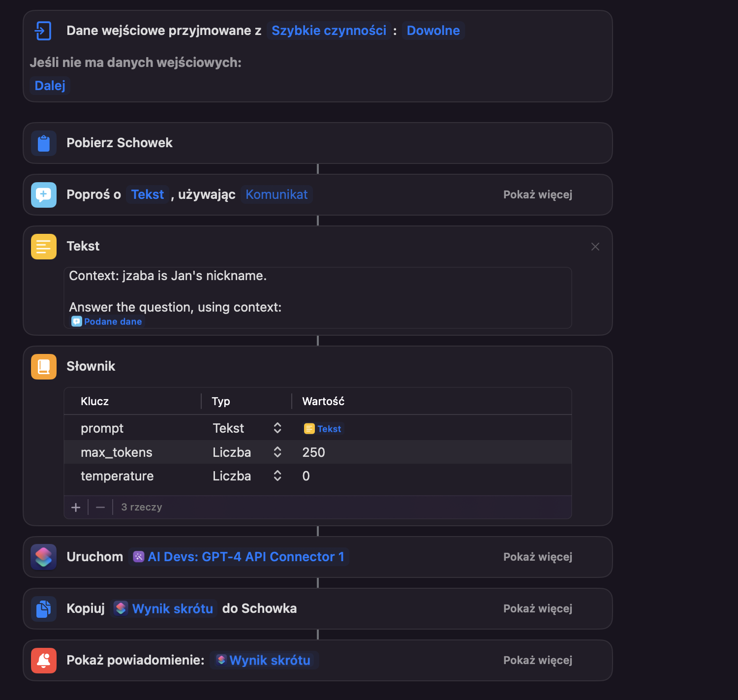Screen dimensions: 738x700
Task: Click the Shortcuts icon beside Uruchom
Action: [x=44, y=557]
